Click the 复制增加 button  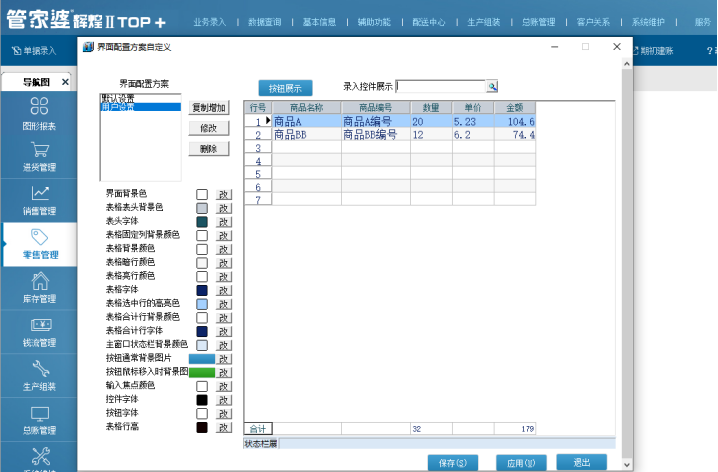point(209,108)
